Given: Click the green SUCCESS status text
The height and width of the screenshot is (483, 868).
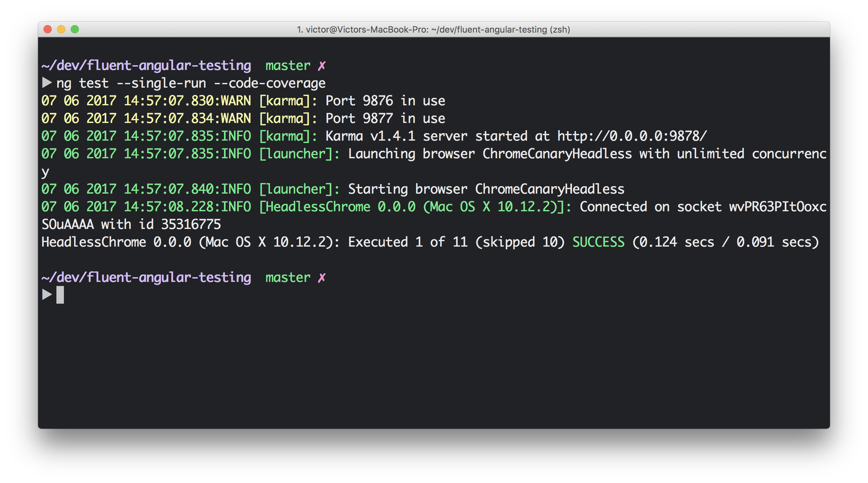Looking at the screenshot, I should pyautogui.click(x=598, y=242).
